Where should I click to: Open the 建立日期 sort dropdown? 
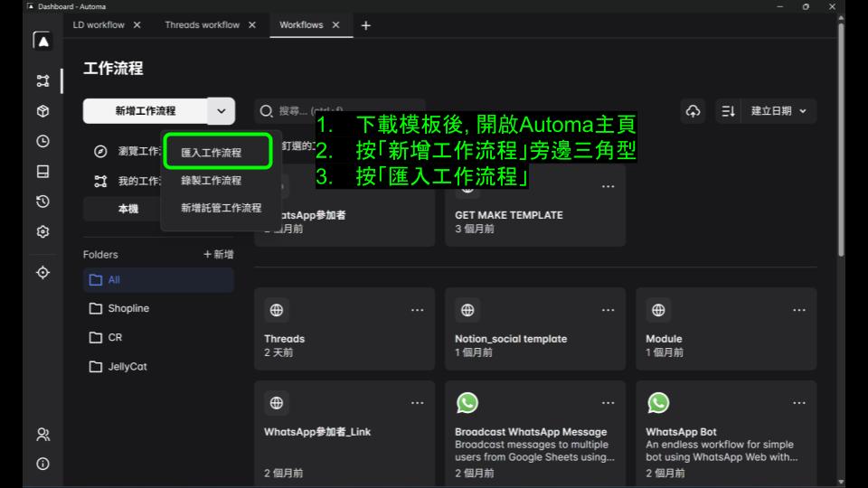pos(778,111)
